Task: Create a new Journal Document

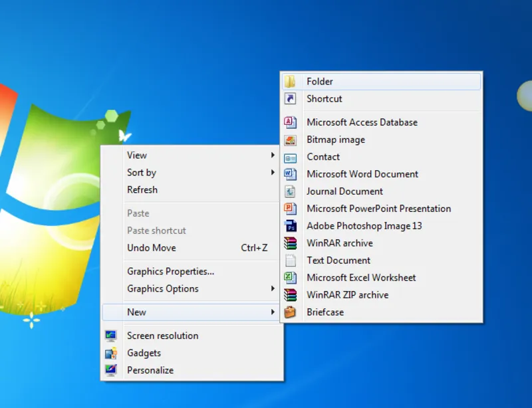Action: coord(381,191)
